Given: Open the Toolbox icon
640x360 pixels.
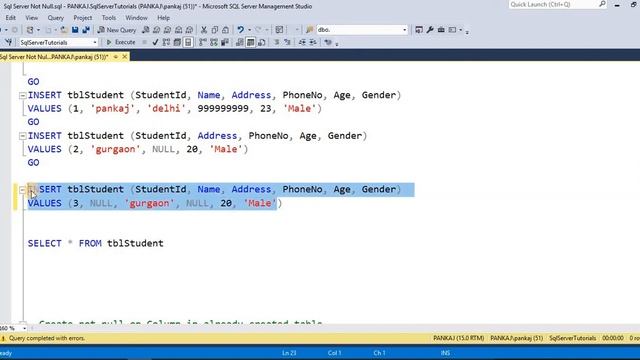Looking at the screenshot, I should pos(441,30).
